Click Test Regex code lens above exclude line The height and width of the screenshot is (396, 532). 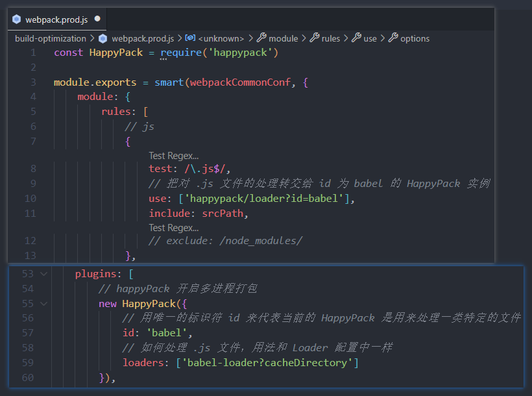click(174, 228)
